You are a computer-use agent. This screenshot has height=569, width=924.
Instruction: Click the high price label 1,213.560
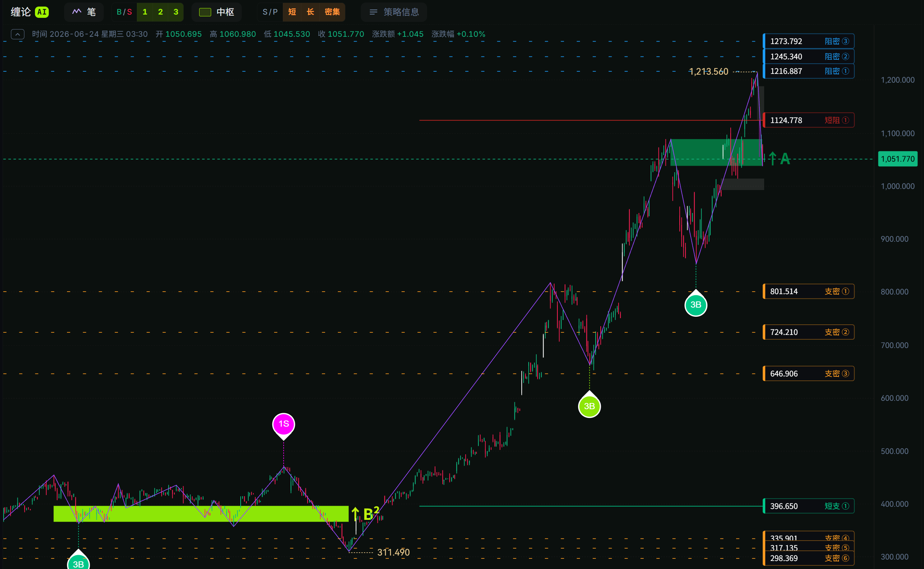(x=708, y=71)
